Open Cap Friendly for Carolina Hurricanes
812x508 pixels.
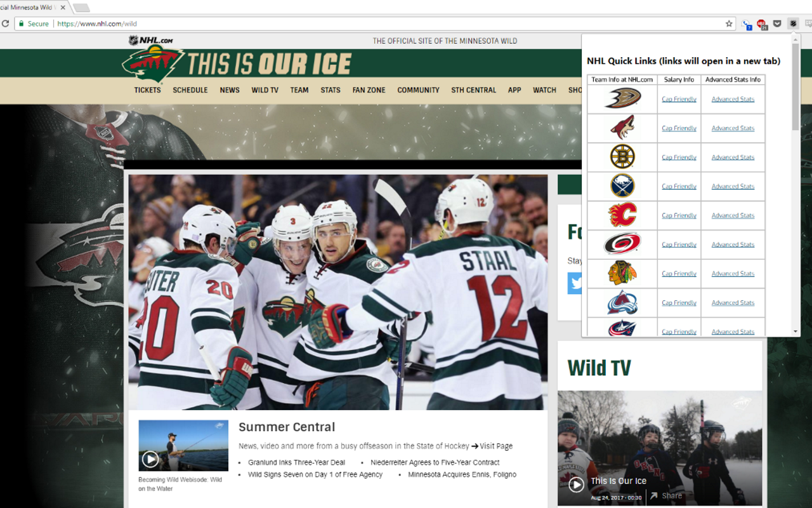[x=679, y=244]
